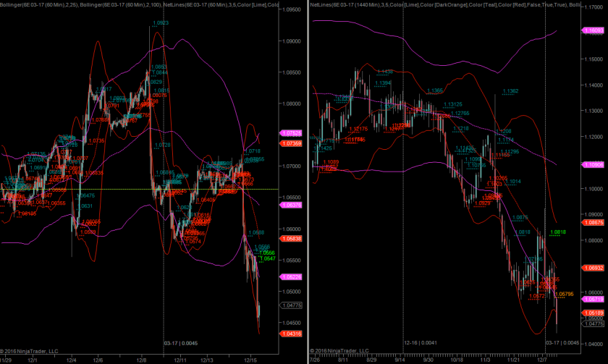Select the red 1.05838 price marker
The width and height of the screenshot is (608, 364).
[x=290, y=238]
